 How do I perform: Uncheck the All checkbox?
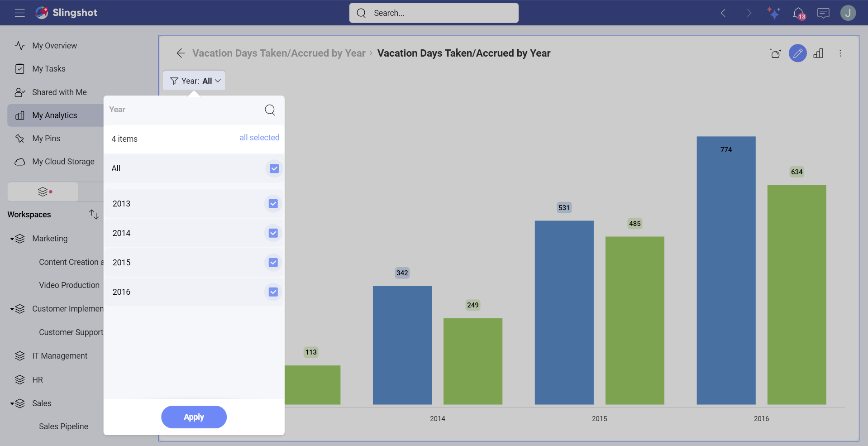click(x=274, y=168)
